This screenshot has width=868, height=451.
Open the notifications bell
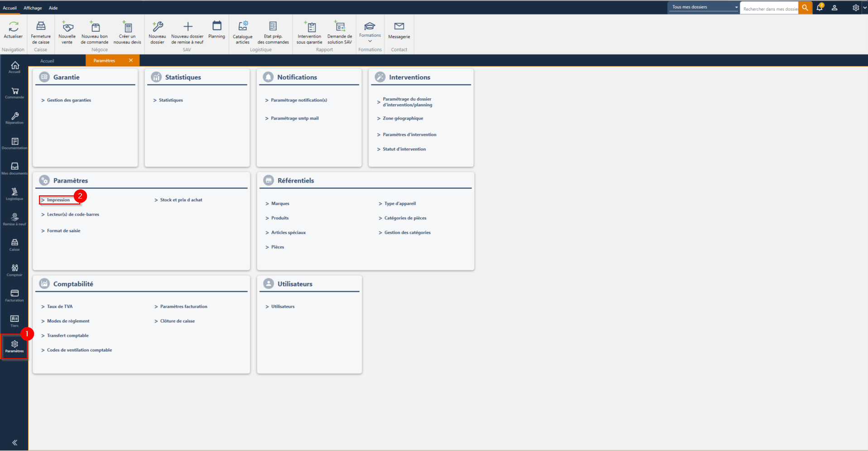820,7
